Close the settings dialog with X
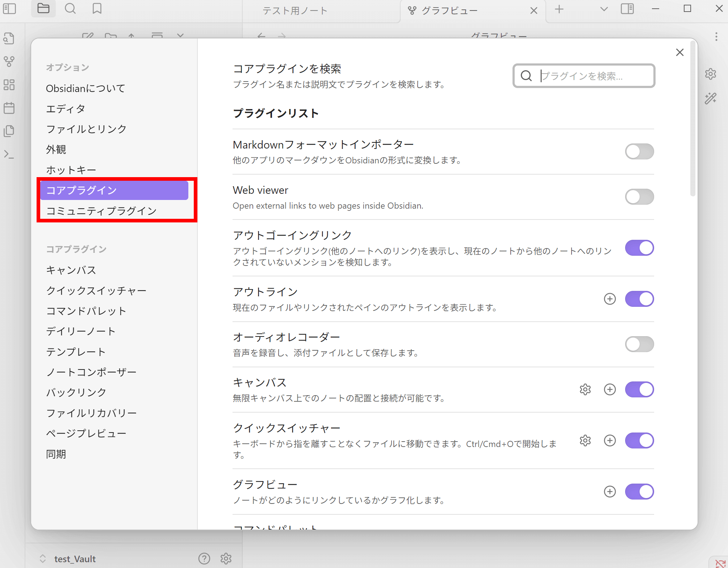728x568 pixels. click(x=680, y=53)
